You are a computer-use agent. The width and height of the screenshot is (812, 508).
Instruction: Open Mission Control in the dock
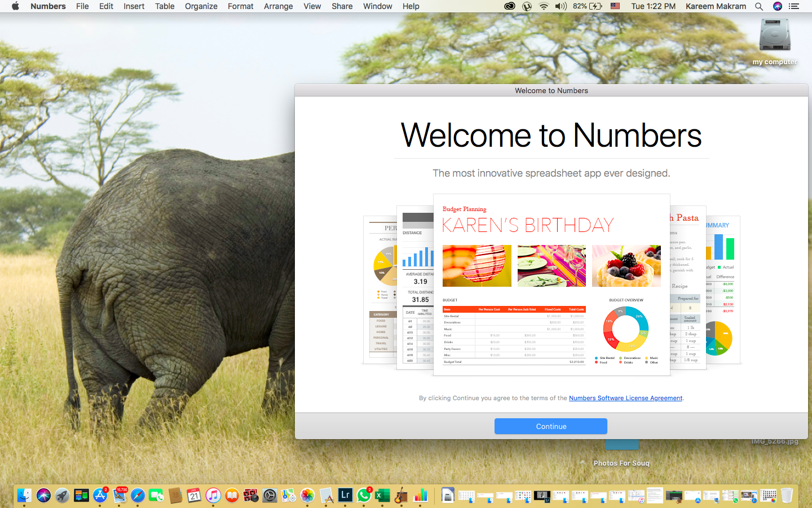(x=81, y=495)
